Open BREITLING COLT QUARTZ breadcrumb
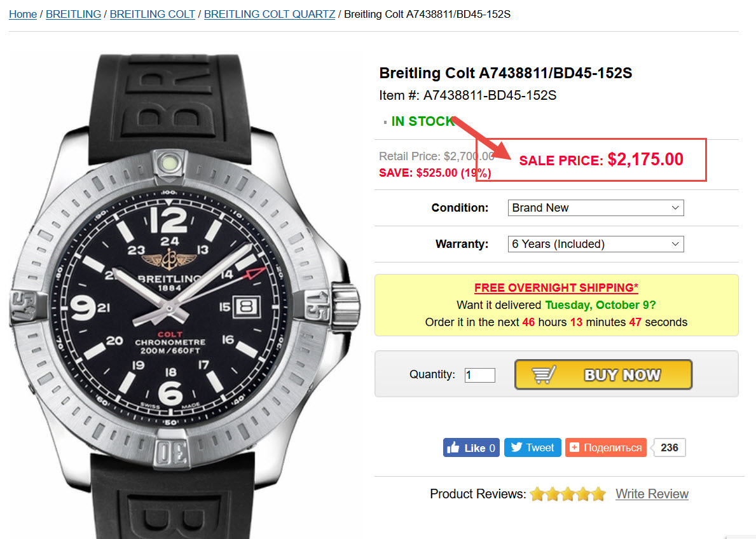This screenshot has height=539, width=756. point(270,14)
